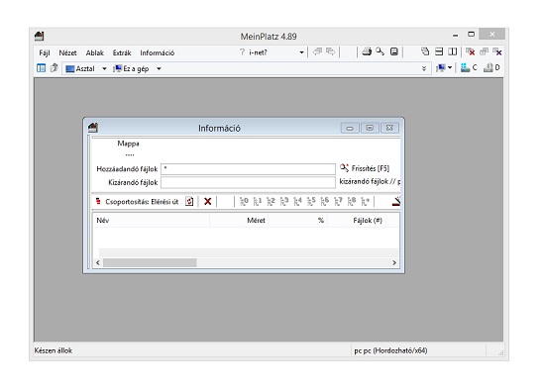Maximize the inner Információ window
Viewport: 545px width, 392px height.
[370, 128]
